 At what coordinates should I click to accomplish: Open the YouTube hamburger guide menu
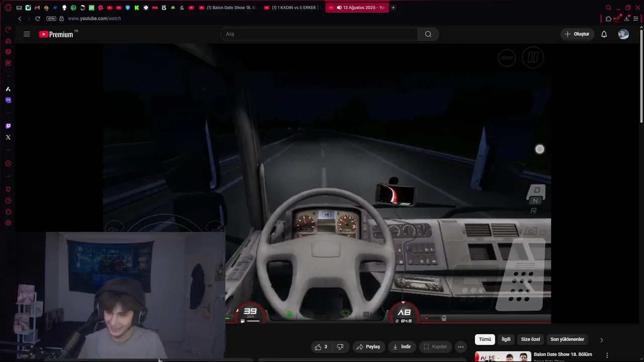27,34
